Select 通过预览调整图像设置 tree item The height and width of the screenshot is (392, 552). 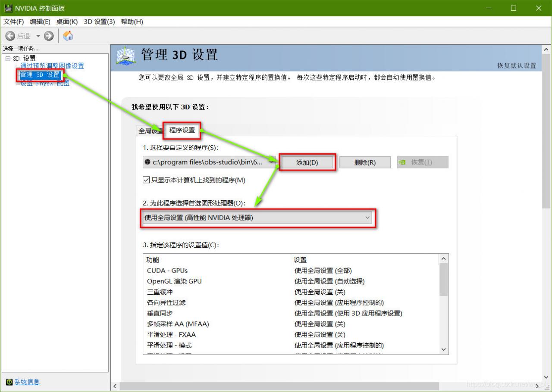52,66
